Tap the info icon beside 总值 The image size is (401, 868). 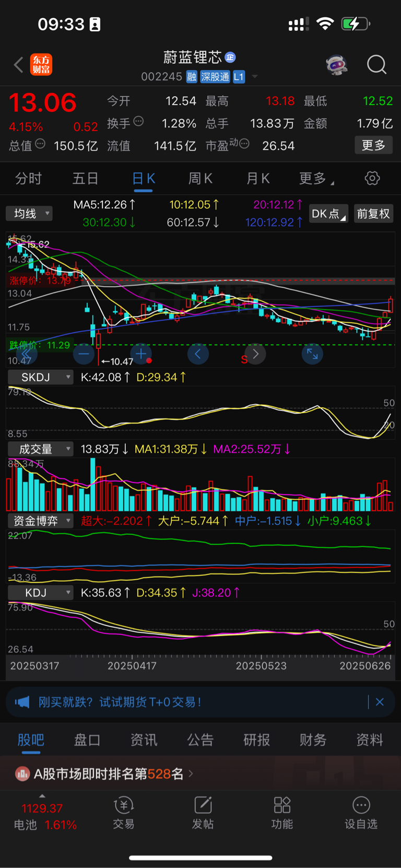click(x=40, y=144)
